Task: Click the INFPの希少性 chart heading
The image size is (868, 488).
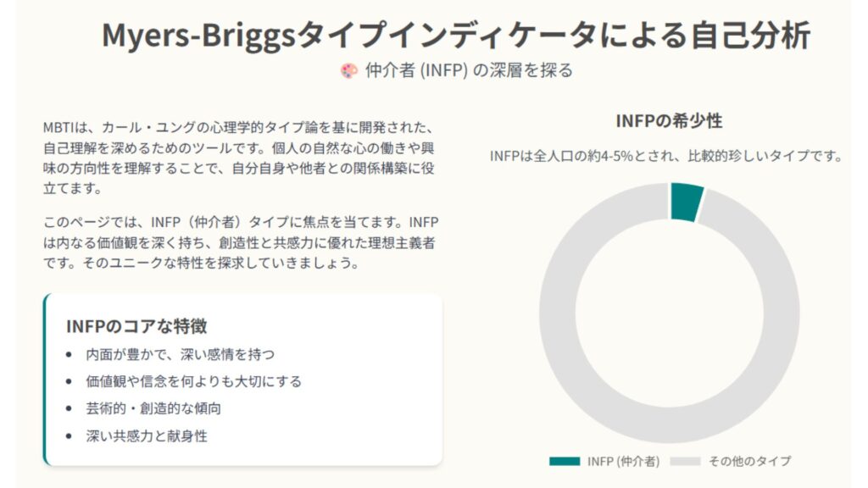Action: [x=669, y=121]
